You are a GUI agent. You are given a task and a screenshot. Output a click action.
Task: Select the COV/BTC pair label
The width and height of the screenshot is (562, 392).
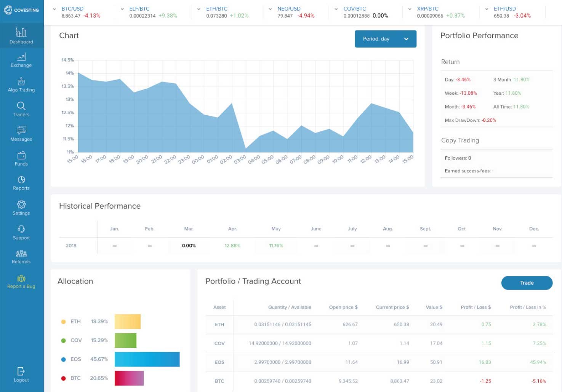point(355,9)
